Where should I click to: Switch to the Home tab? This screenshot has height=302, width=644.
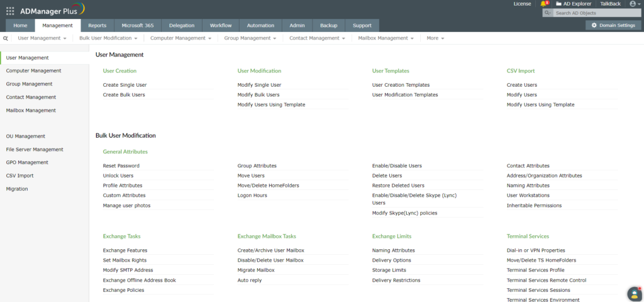pyautogui.click(x=21, y=25)
